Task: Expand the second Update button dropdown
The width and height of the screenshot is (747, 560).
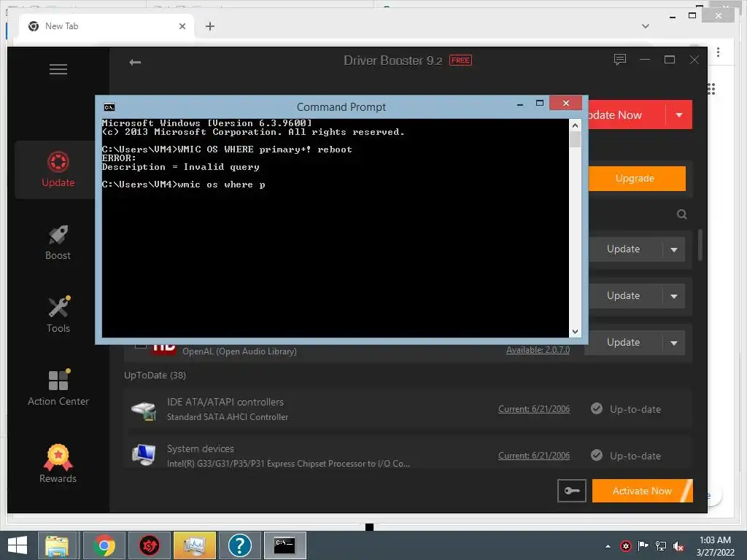Action: tap(673, 296)
